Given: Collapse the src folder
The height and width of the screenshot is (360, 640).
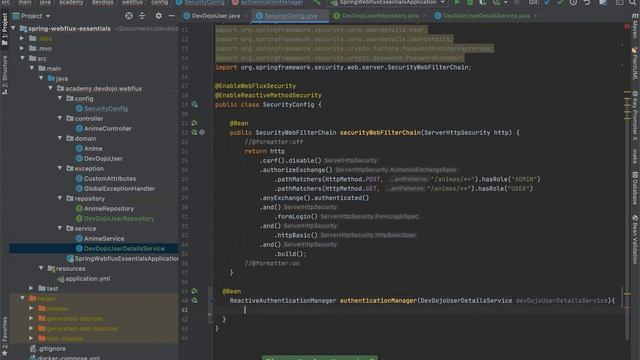Looking at the screenshot, I should (22, 58).
